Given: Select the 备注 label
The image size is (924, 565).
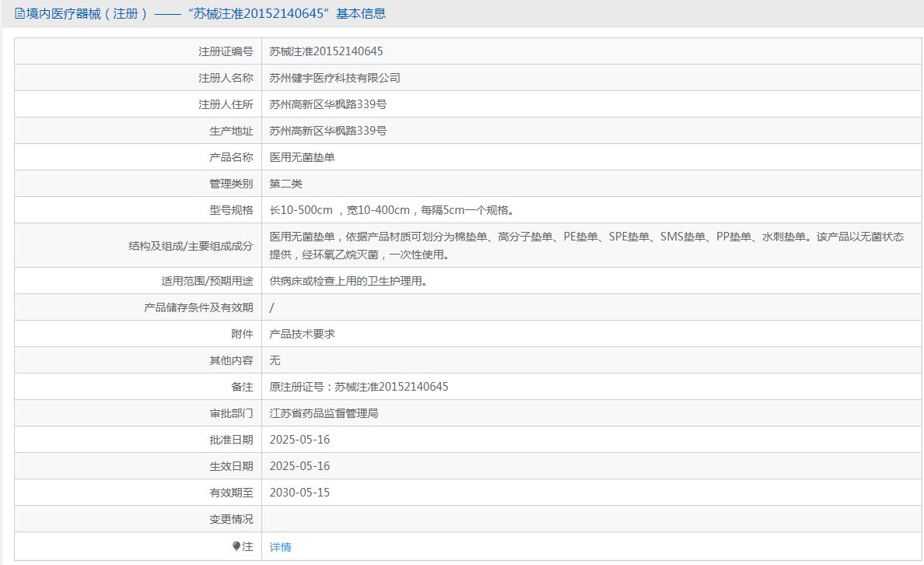Looking at the screenshot, I should click(x=242, y=387).
